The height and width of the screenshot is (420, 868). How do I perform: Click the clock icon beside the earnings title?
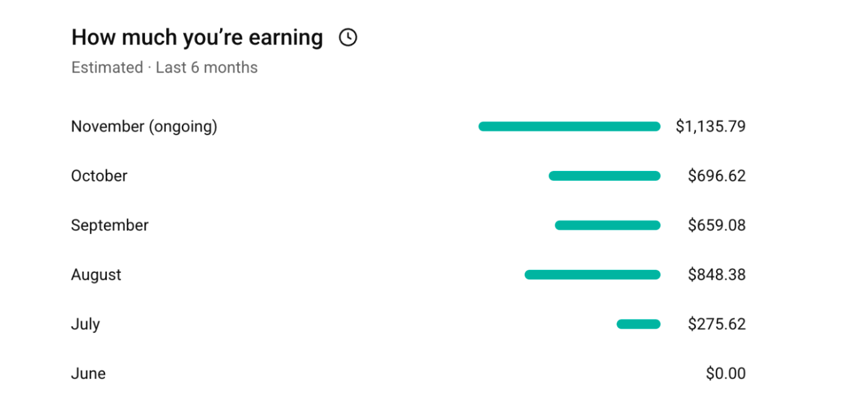(348, 38)
